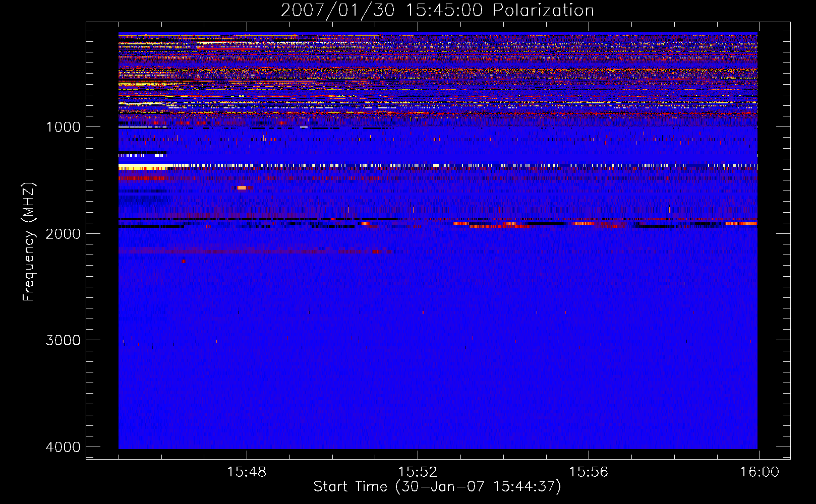Click the bright yellow band near 1400 MHz

[143, 166]
